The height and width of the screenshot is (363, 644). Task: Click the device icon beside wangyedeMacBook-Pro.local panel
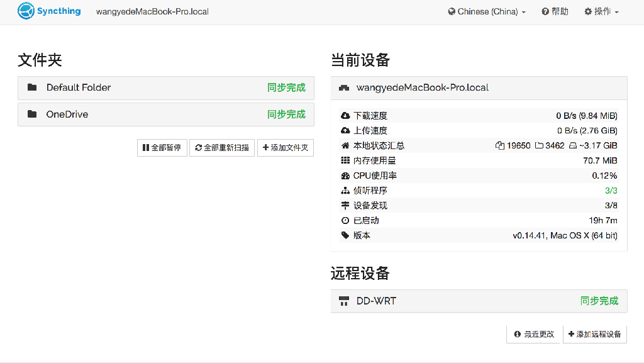click(x=344, y=88)
